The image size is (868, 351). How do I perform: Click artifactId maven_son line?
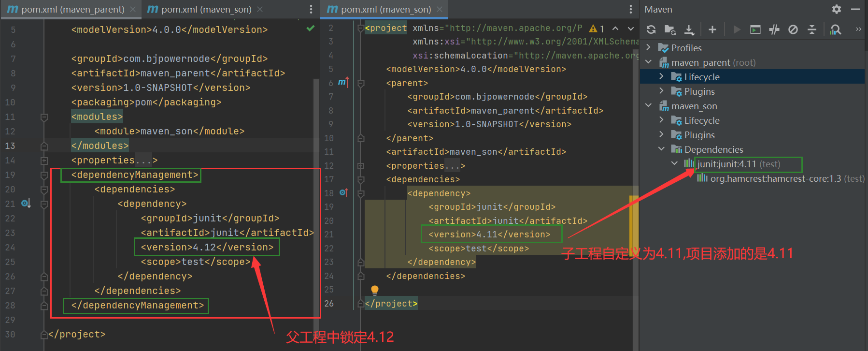point(476,152)
